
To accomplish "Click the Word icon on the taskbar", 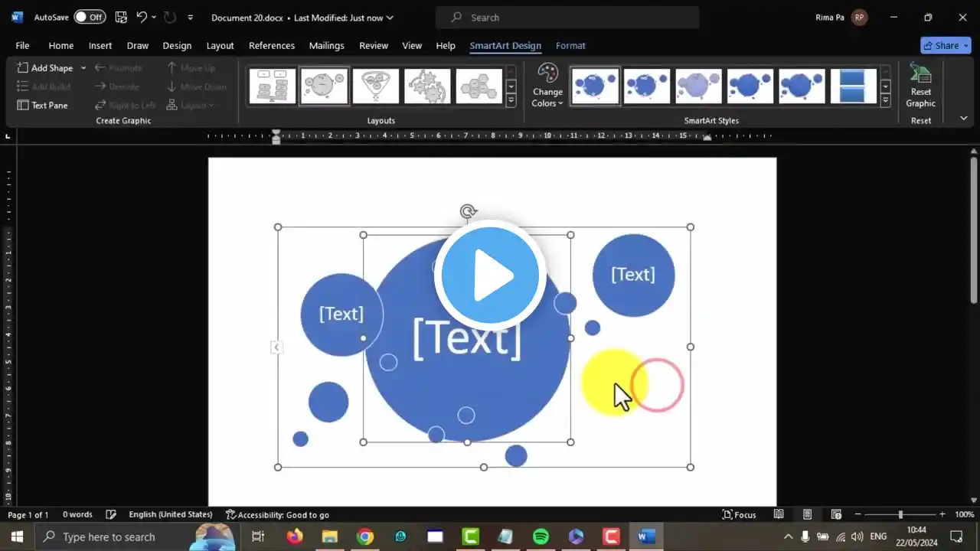I will [647, 536].
